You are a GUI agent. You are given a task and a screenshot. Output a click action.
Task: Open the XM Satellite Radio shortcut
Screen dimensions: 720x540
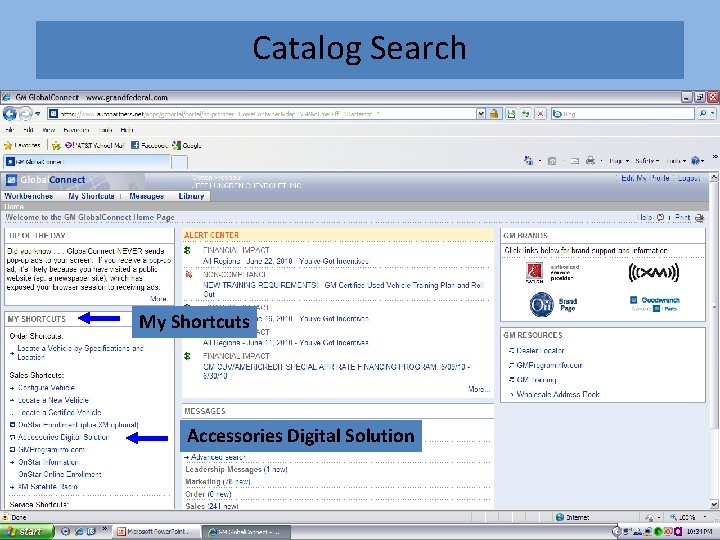tap(48, 487)
